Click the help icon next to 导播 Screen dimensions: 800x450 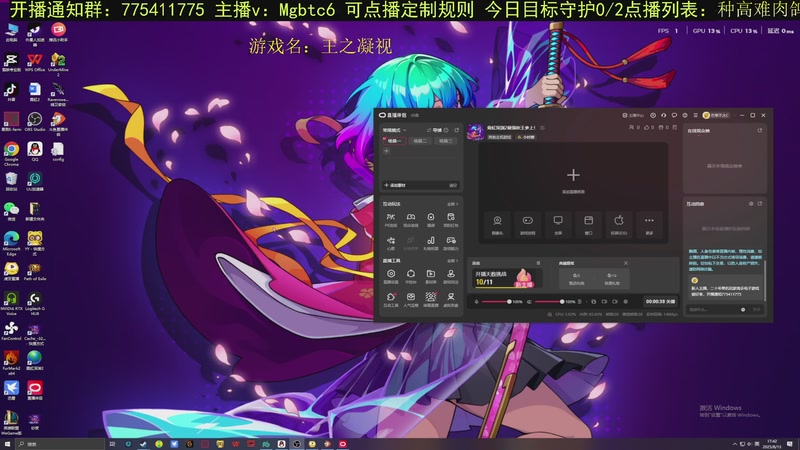point(446,130)
